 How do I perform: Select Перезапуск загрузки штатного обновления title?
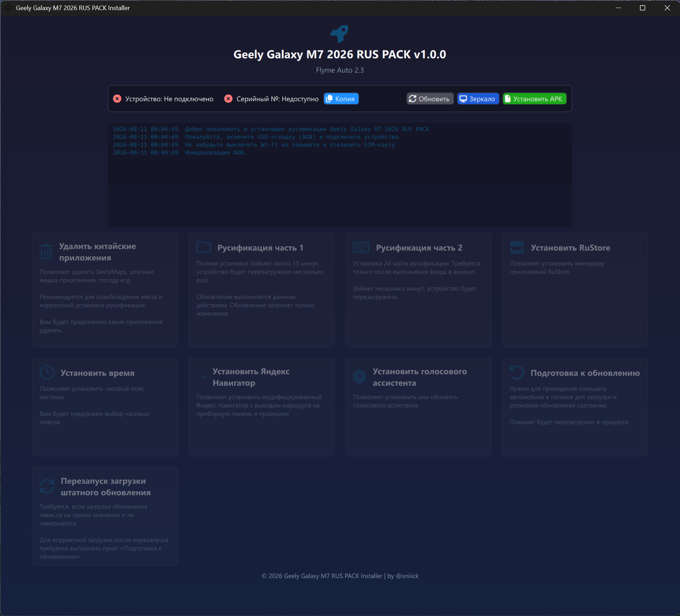[106, 487]
